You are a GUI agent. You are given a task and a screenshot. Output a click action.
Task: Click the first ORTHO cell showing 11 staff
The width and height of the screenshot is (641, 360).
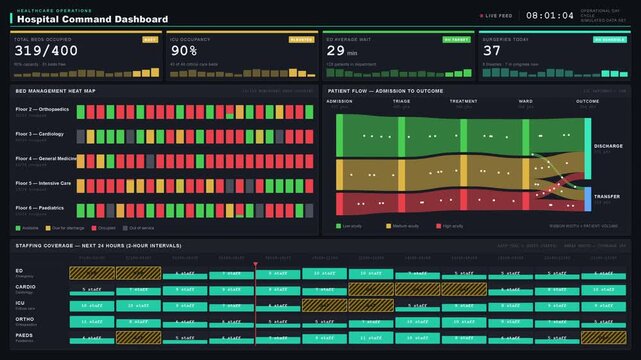[92, 322]
